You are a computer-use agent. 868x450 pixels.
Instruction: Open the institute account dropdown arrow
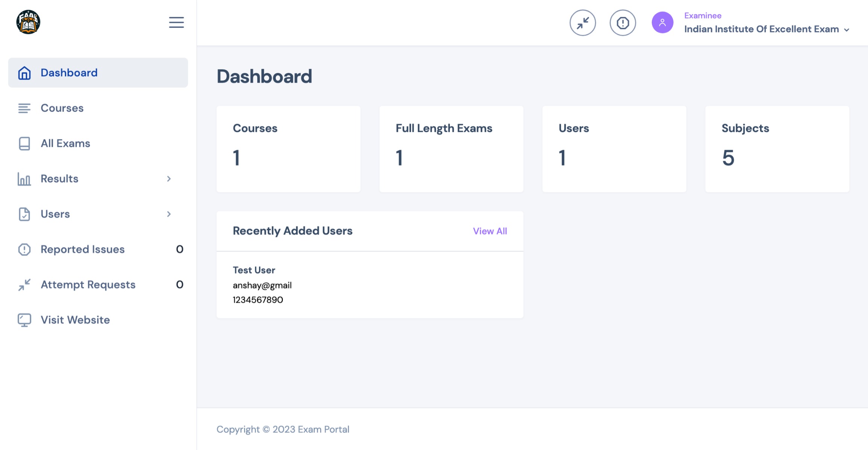(x=847, y=30)
